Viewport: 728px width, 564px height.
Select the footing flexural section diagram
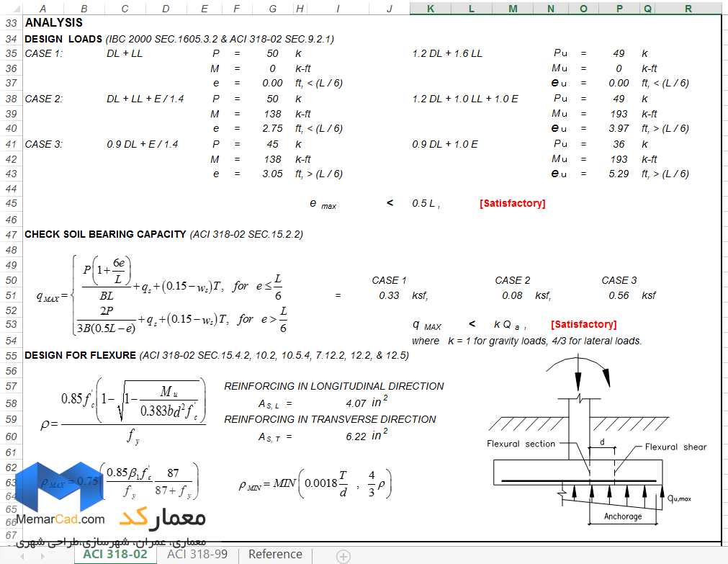point(597,440)
